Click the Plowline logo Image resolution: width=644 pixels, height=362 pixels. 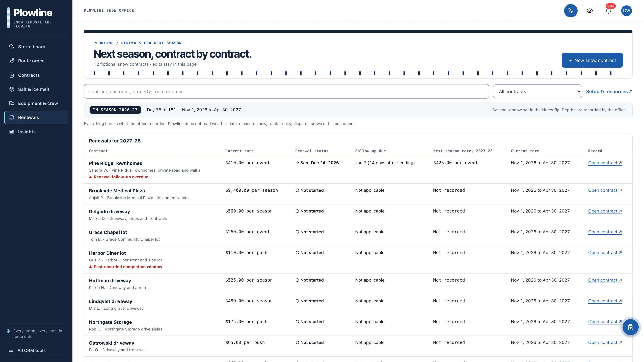(x=30, y=17)
